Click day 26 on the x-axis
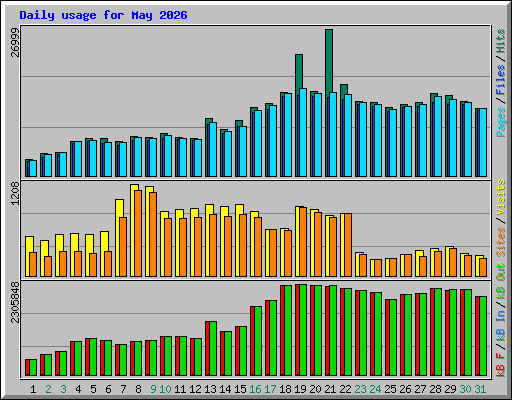The height and width of the screenshot is (400, 512). pos(405,389)
